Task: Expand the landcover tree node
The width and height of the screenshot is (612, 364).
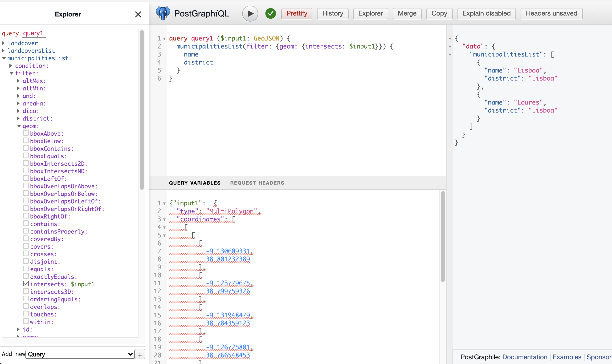Action: pos(4,43)
